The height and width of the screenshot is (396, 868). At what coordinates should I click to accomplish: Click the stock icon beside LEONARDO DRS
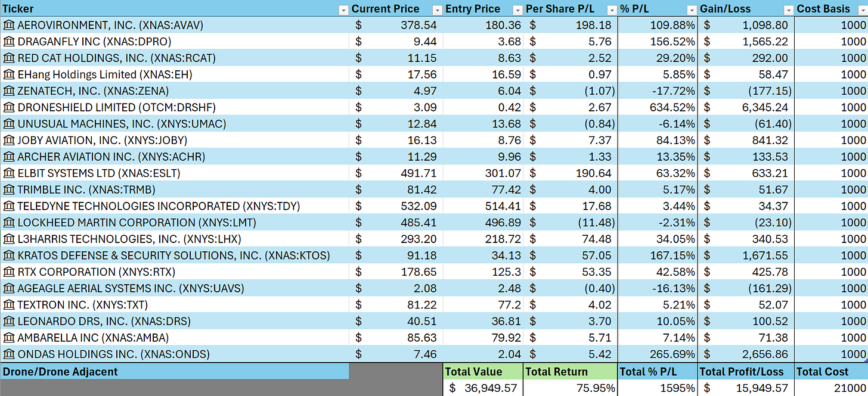point(9,322)
